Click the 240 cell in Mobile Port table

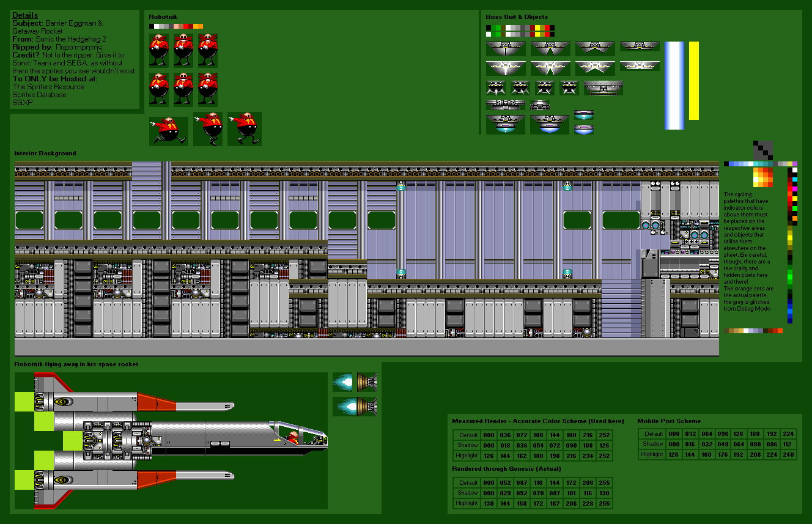(x=788, y=455)
